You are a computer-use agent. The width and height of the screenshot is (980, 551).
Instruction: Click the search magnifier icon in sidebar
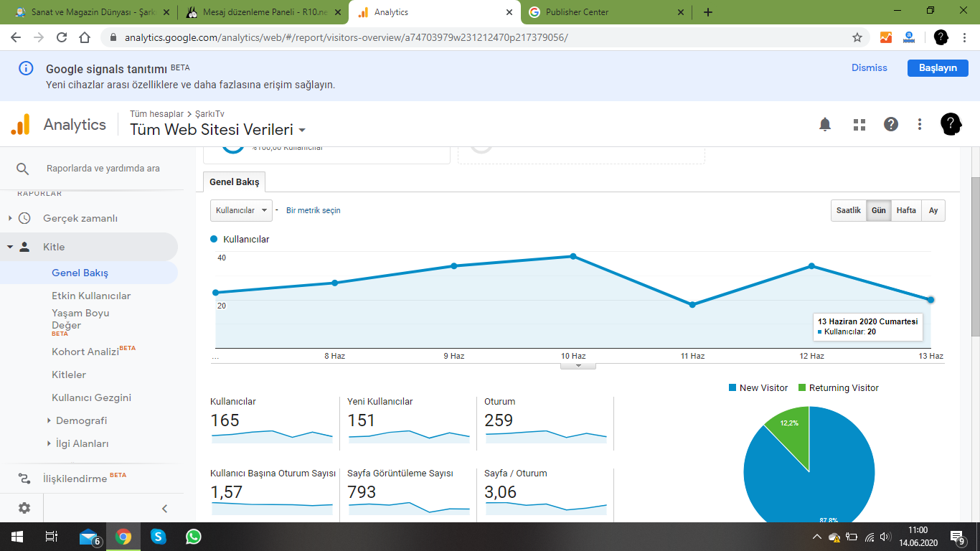point(23,169)
